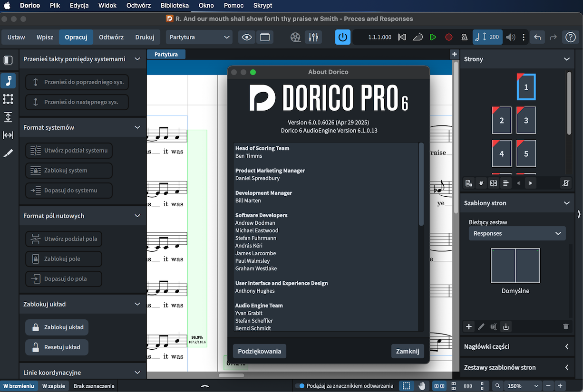The width and height of the screenshot is (583, 392).
Task: Collapse the Strony panel section
Action: pyautogui.click(x=566, y=59)
